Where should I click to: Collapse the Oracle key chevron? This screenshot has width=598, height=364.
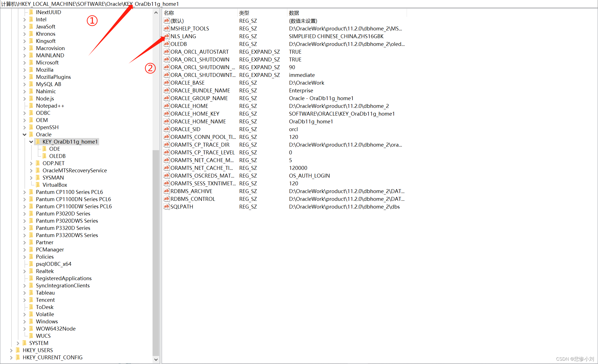(25, 134)
